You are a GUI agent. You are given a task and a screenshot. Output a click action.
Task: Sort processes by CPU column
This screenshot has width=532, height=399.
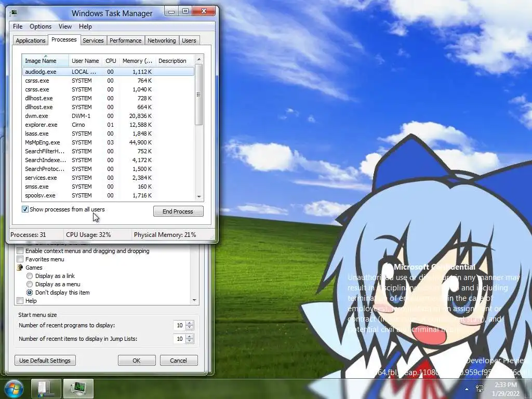click(111, 61)
